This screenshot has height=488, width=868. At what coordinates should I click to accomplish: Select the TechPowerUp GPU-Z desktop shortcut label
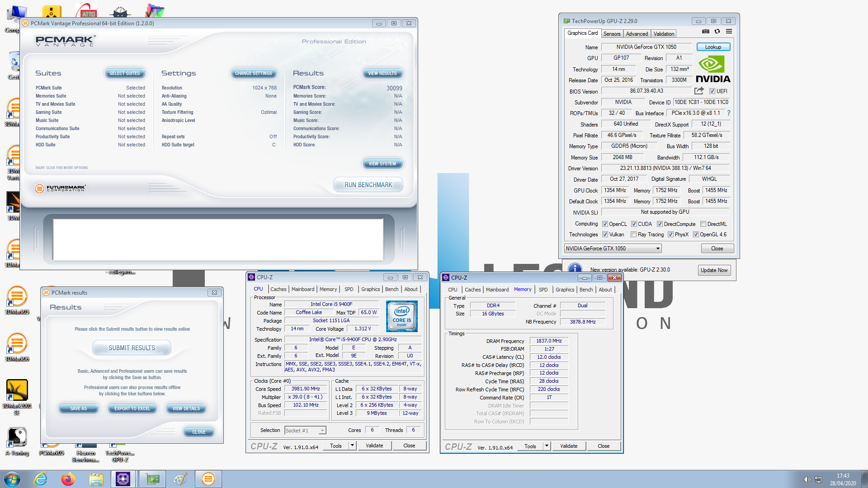tap(120, 456)
